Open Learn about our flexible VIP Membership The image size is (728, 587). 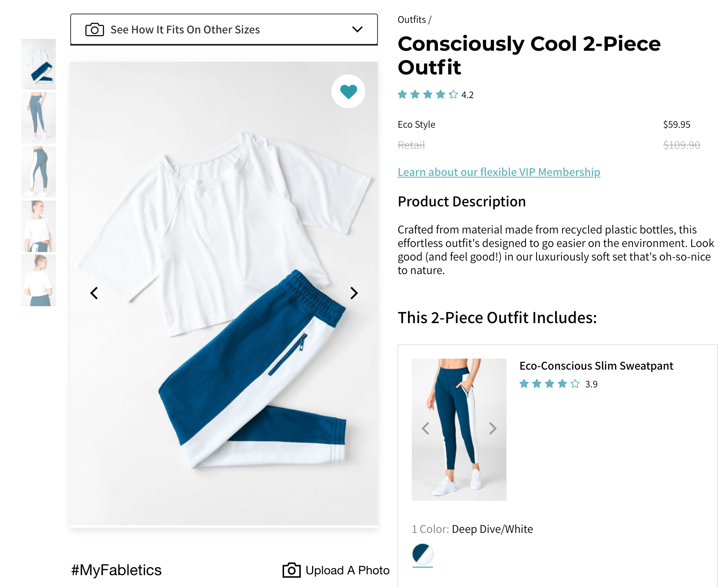[499, 172]
